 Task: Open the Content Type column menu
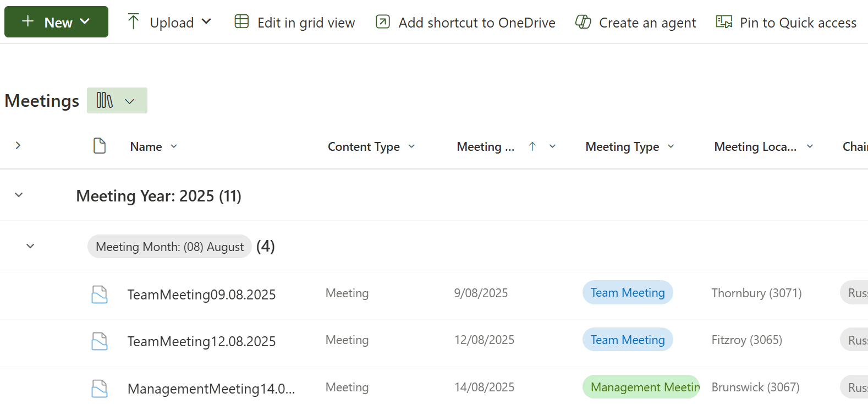point(411,146)
